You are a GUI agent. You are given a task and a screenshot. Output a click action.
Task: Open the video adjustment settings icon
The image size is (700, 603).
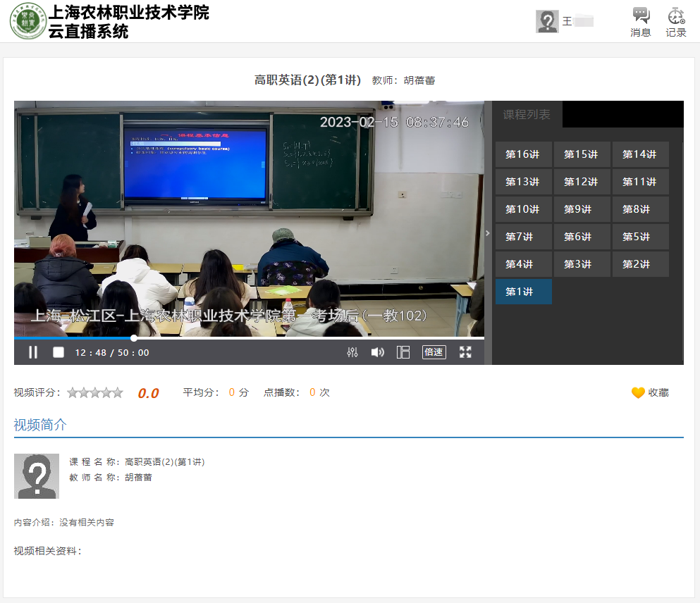pos(352,352)
